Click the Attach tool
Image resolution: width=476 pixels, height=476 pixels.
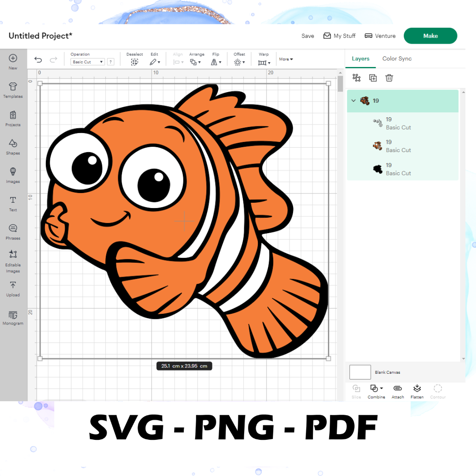pyautogui.click(x=398, y=391)
